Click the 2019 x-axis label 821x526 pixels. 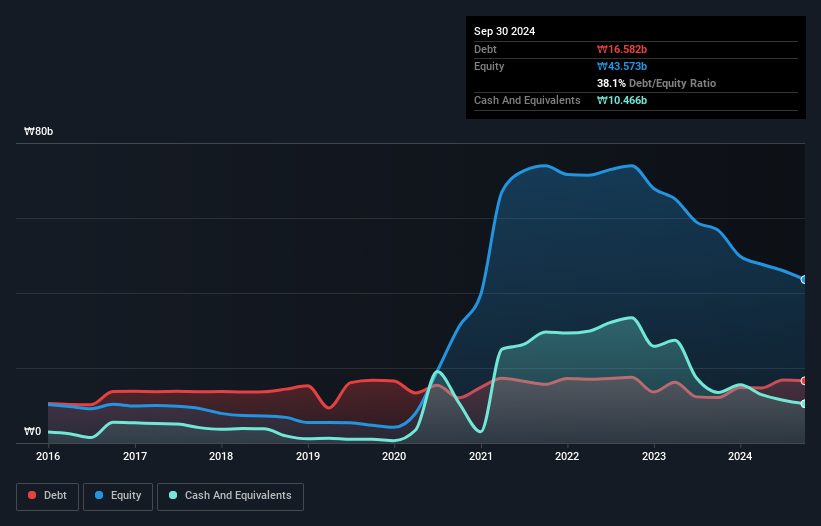pyautogui.click(x=308, y=456)
